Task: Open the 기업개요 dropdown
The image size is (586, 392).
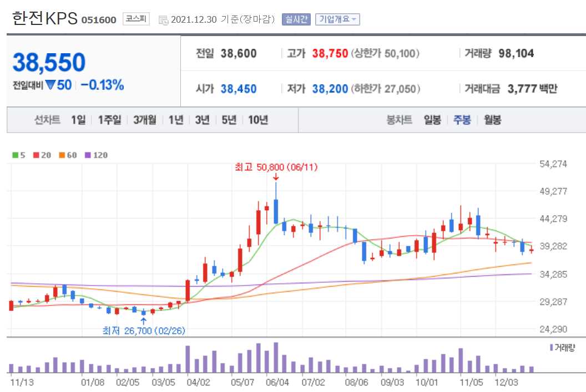Action: point(337,19)
